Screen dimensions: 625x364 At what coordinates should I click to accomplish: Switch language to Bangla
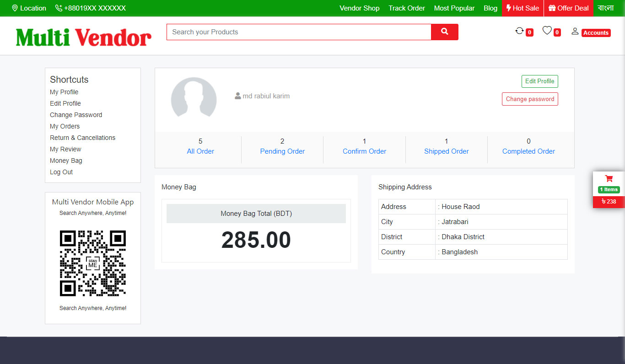pos(605,8)
